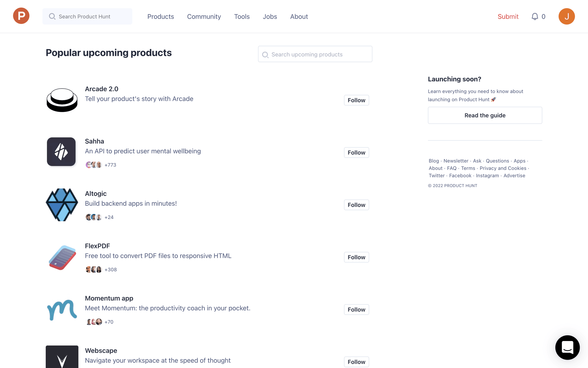
Task: Open the Tools menu
Action: 242,17
